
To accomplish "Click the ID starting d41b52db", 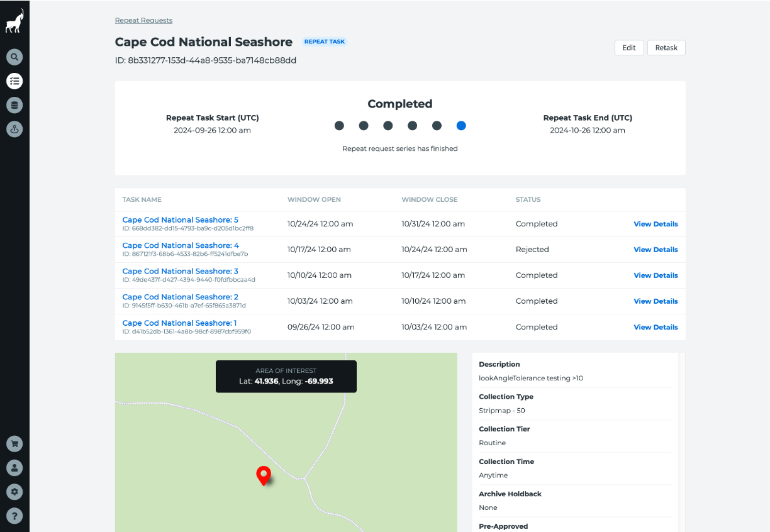I will (187, 331).
